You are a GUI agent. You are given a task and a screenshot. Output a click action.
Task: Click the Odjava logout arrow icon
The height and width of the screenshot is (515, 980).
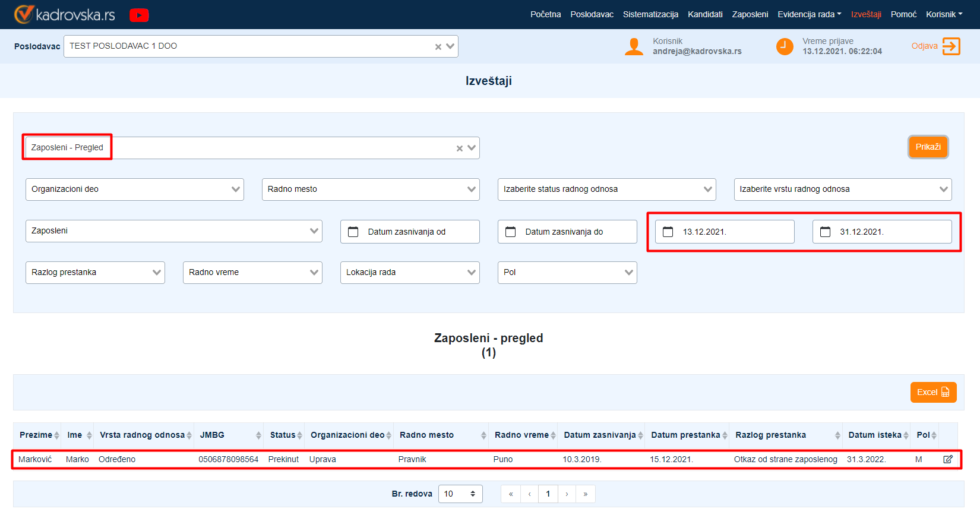click(x=951, y=46)
